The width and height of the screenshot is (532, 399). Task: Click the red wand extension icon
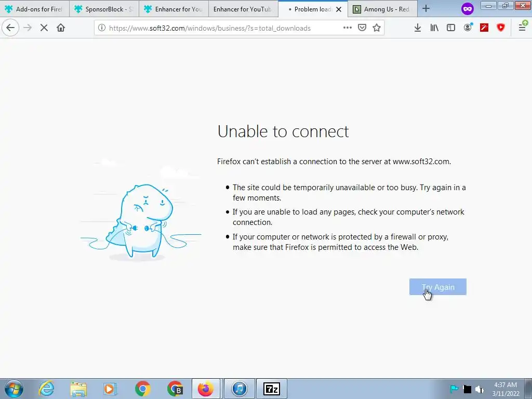484,28
